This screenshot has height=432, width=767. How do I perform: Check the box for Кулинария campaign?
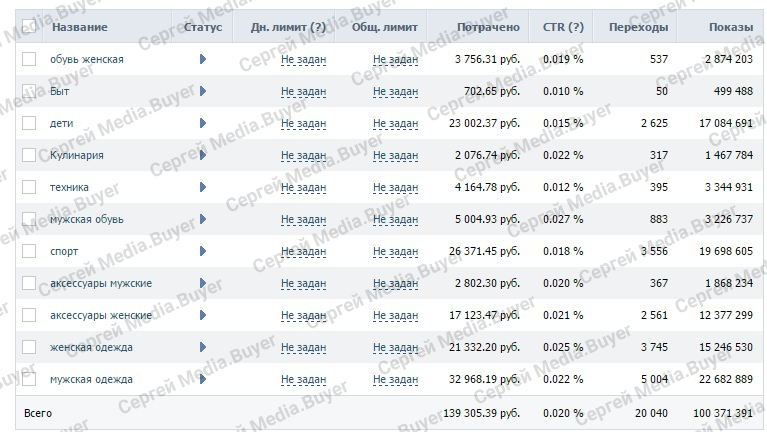29,155
